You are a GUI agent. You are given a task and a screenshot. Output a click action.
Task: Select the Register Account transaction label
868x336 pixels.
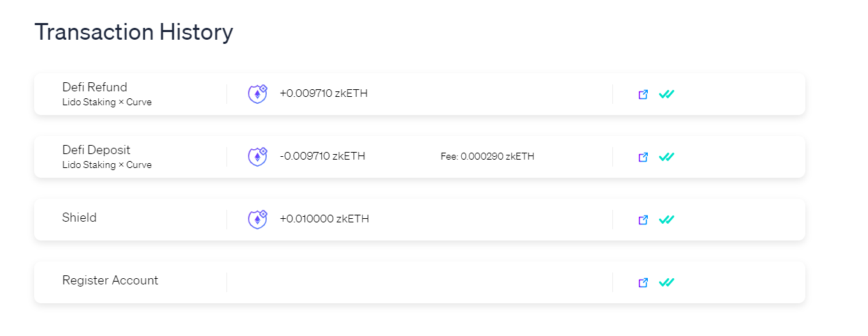point(110,280)
